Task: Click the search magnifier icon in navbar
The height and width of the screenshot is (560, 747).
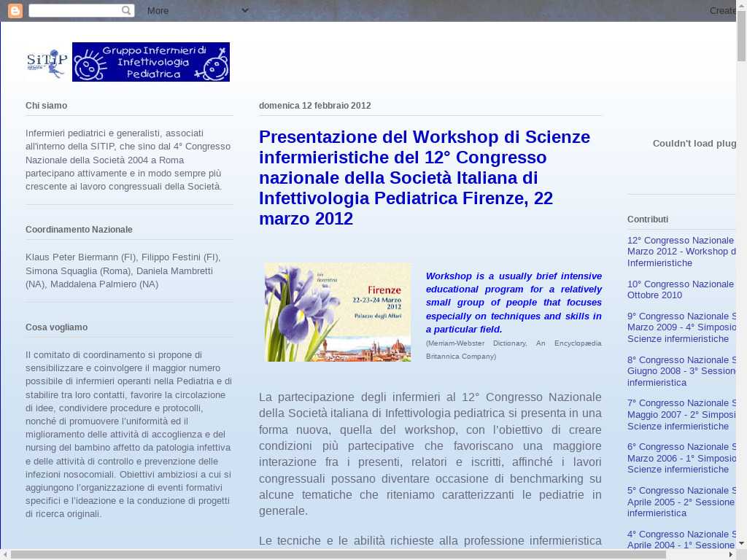Action: (126, 11)
